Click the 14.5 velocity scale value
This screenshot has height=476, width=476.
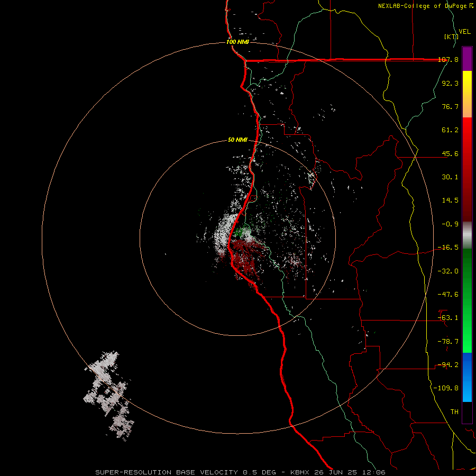point(450,200)
